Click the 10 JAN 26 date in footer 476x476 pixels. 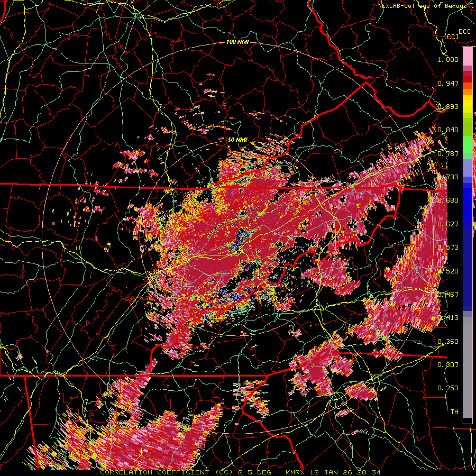pos(331,473)
